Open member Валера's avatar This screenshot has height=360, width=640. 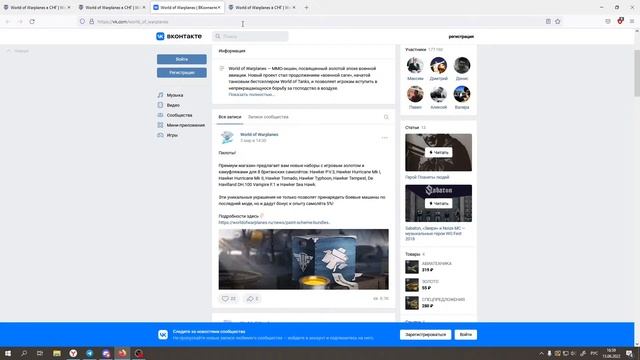tap(462, 94)
